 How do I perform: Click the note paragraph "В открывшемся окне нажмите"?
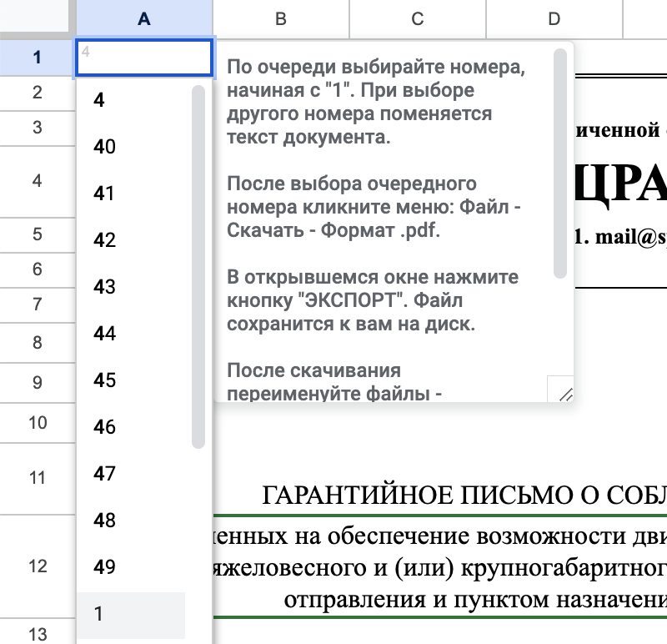tap(373, 300)
